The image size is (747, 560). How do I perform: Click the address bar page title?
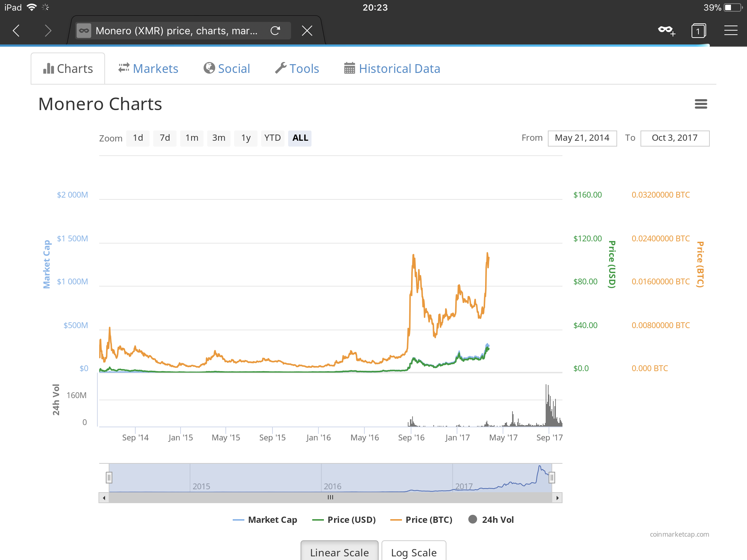[x=177, y=31]
